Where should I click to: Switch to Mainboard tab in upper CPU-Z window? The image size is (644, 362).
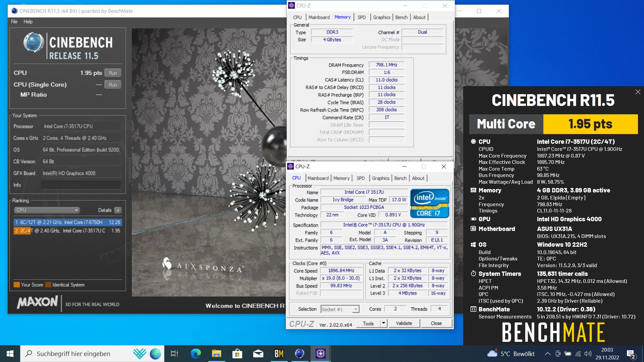(x=319, y=17)
